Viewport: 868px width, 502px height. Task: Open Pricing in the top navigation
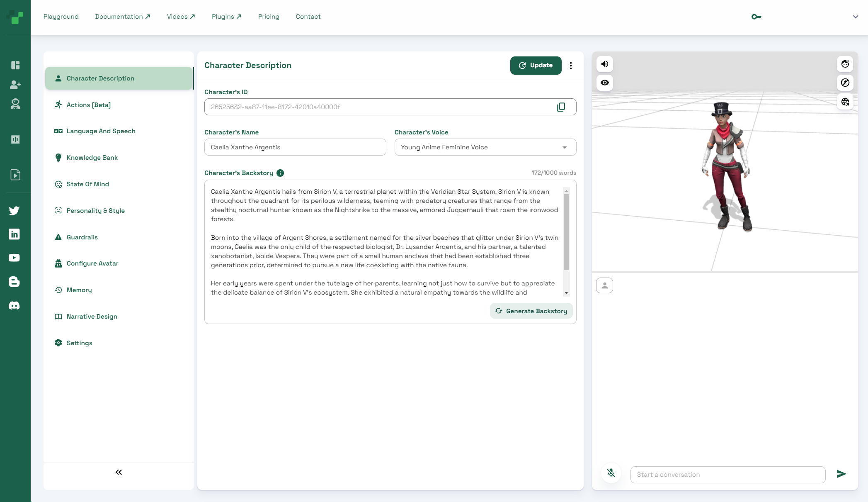click(x=269, y=17)
